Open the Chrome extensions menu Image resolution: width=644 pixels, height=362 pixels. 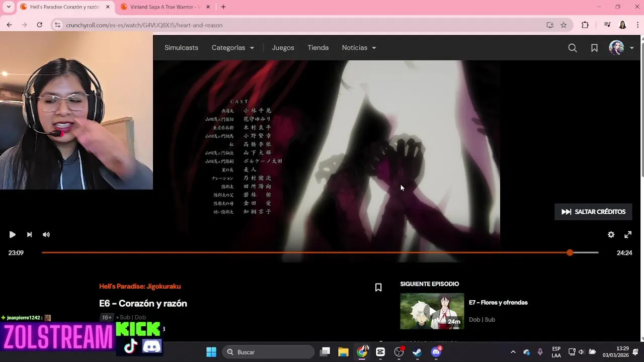[585, 25]
